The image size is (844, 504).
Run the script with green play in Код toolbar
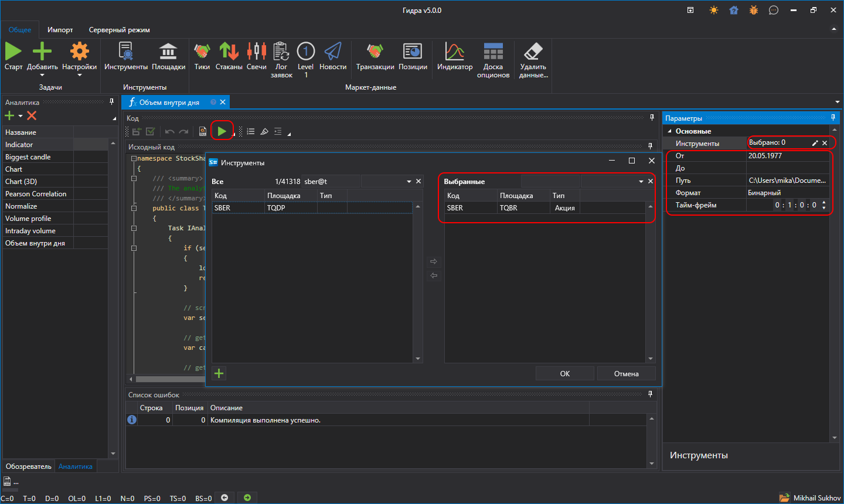222,131
